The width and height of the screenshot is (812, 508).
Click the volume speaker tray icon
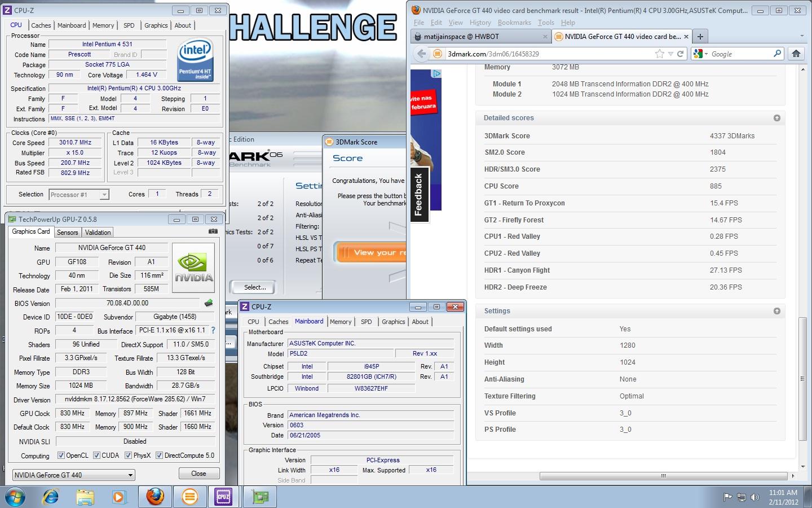point(754,497)
